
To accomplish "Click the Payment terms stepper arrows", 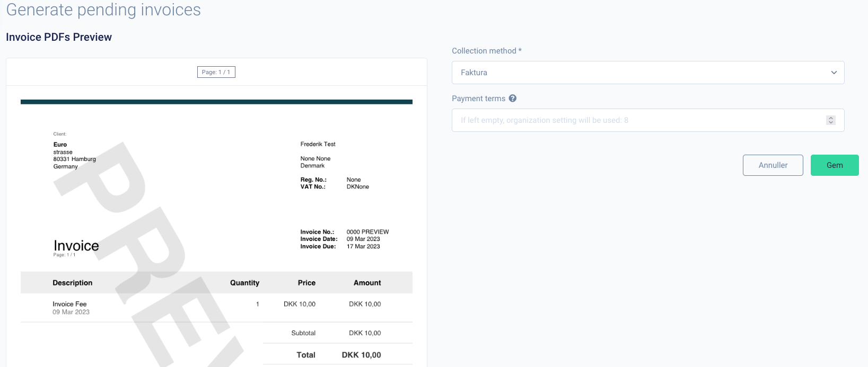I will (831, 120).
